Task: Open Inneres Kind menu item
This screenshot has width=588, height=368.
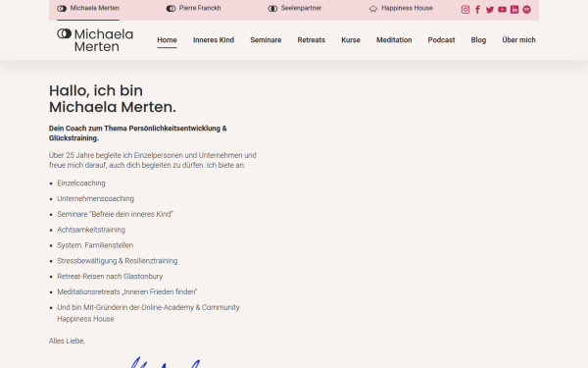Action: 214,40
